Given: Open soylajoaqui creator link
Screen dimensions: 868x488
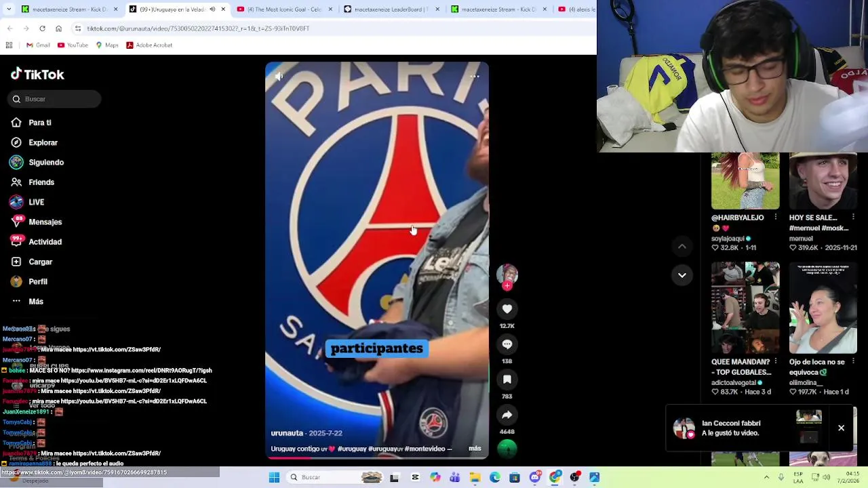Looking at the screenshot, I should coord(728,239).
